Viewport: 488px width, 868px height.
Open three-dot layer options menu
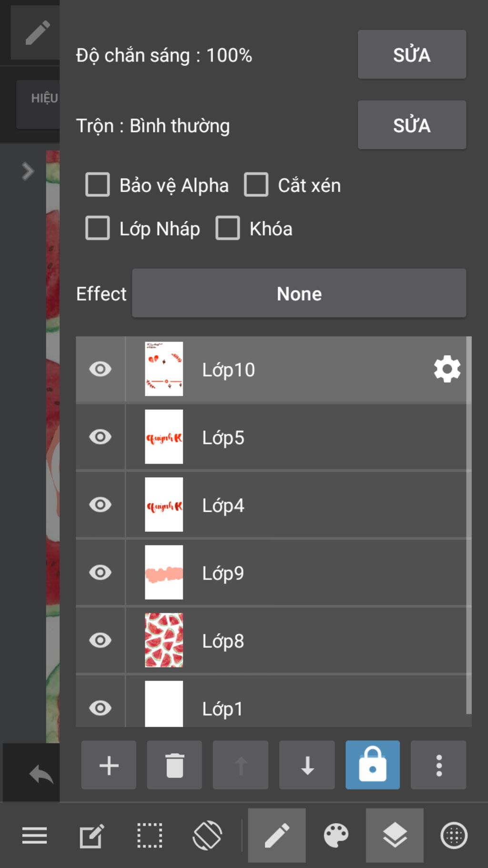tap(438, 765)
